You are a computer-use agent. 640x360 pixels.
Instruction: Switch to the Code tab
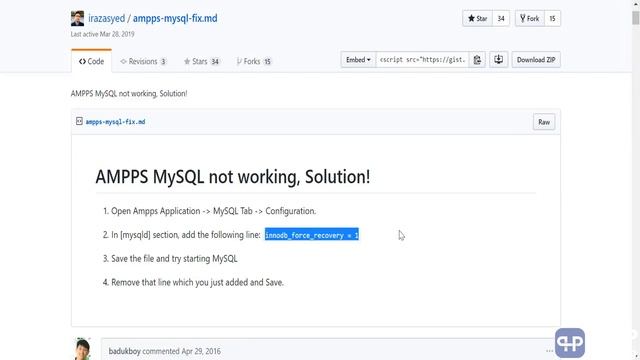(x=91, y=61)
